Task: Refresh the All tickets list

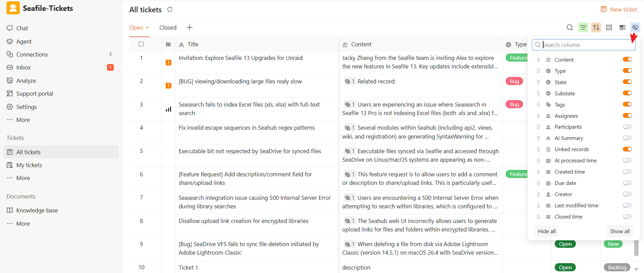Action: tap(170, 10)
